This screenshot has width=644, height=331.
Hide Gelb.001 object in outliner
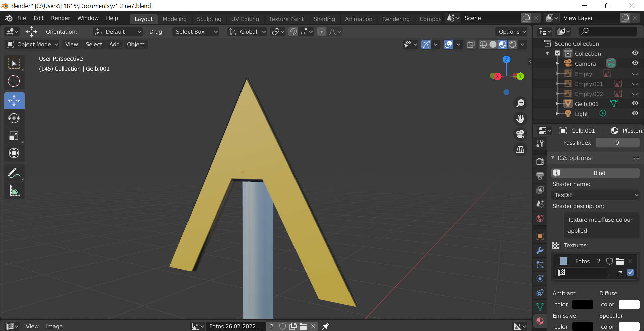click(x=635, y=104)
